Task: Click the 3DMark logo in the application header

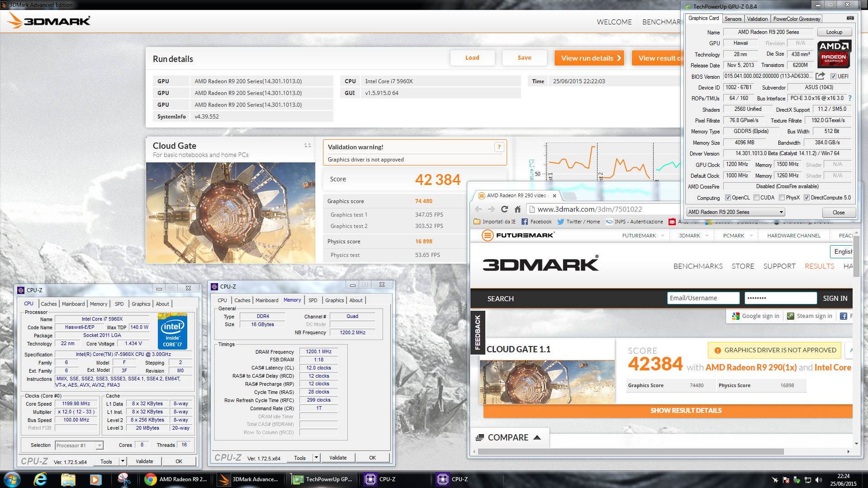Action: pyautogui.click(x=49, y=21)
